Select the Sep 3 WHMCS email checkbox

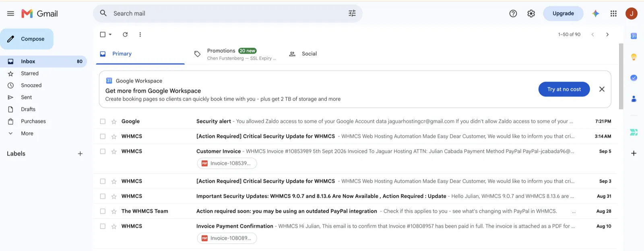click(x=103, y=181)
